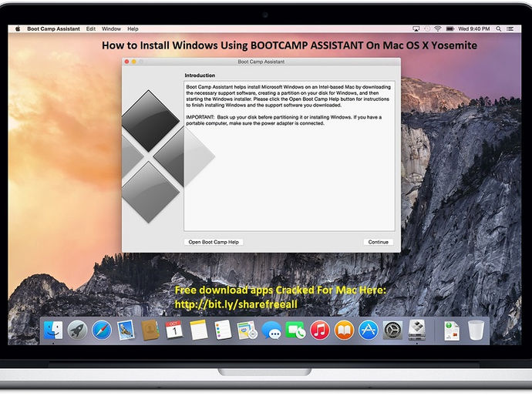The height and width of the screenshot is (399, 532).
Task: Open Contacts book icon in dock
Action: pyautogui.click(x=150, y=330)
